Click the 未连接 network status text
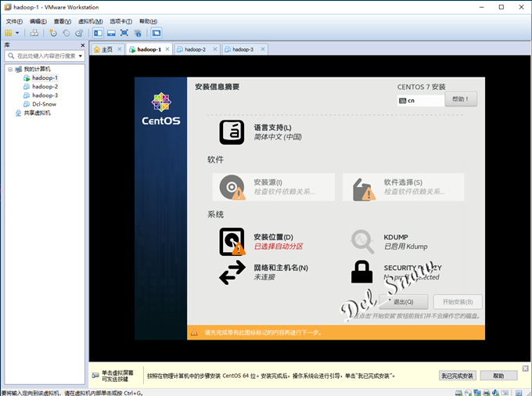Viewport: 532px width, 396px height. pos(264,277)
